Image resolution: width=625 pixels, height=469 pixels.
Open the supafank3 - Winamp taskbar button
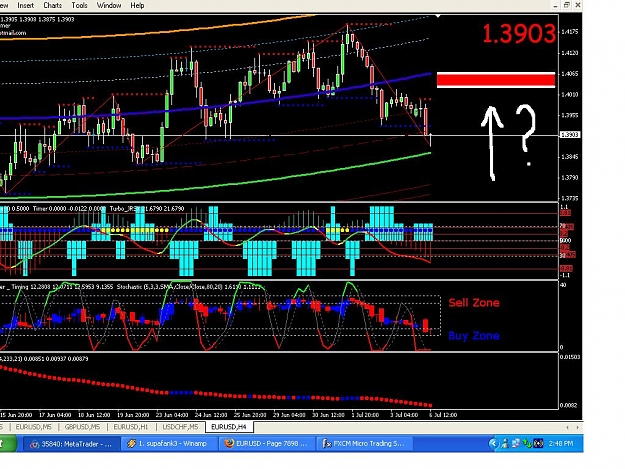[x=169, y=443]
